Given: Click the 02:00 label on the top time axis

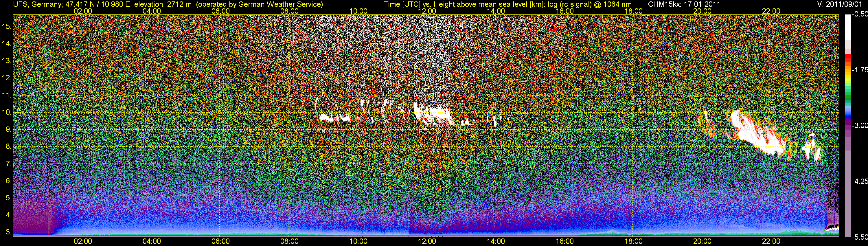Looking at the screenshot, I should click(82, 11).
